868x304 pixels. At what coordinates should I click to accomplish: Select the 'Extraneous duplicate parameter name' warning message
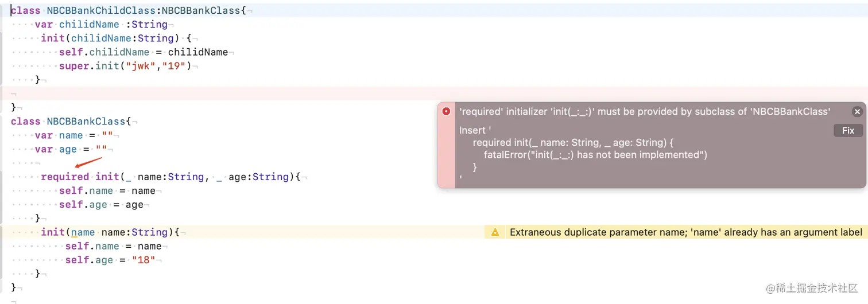click(686, 232)
